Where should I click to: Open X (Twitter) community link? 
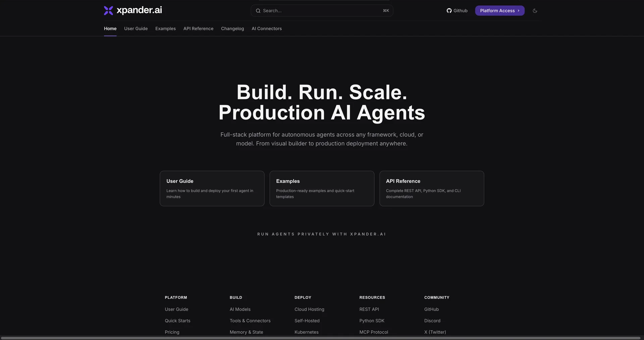point(435,332)
